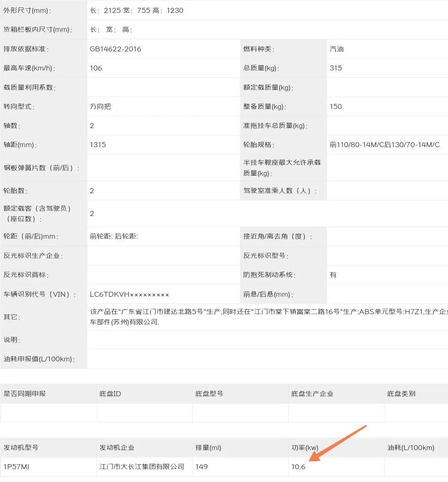Click column header 底盘类别
Image resolution: width=448 pixels, height=482 pixels.
pos(402,394)
